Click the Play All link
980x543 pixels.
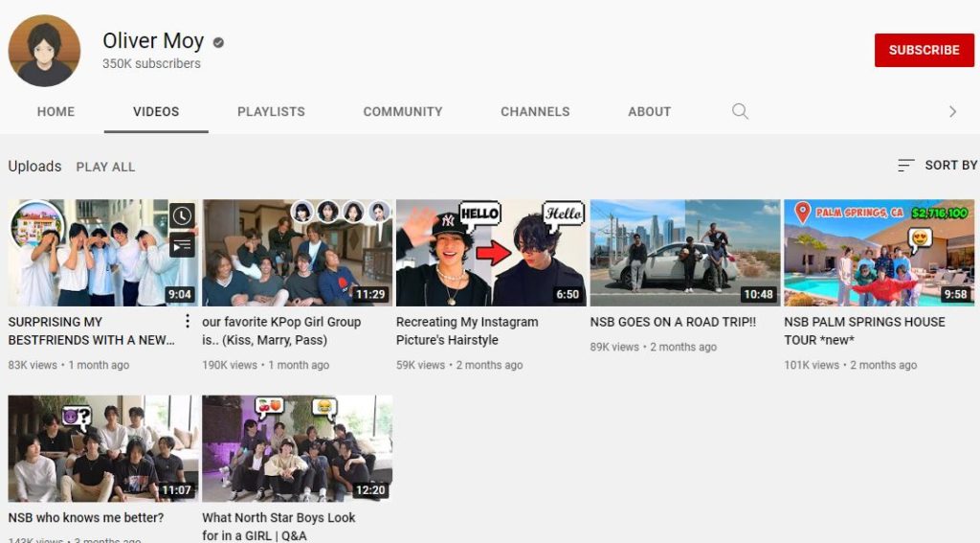click(x=105, y=167)
